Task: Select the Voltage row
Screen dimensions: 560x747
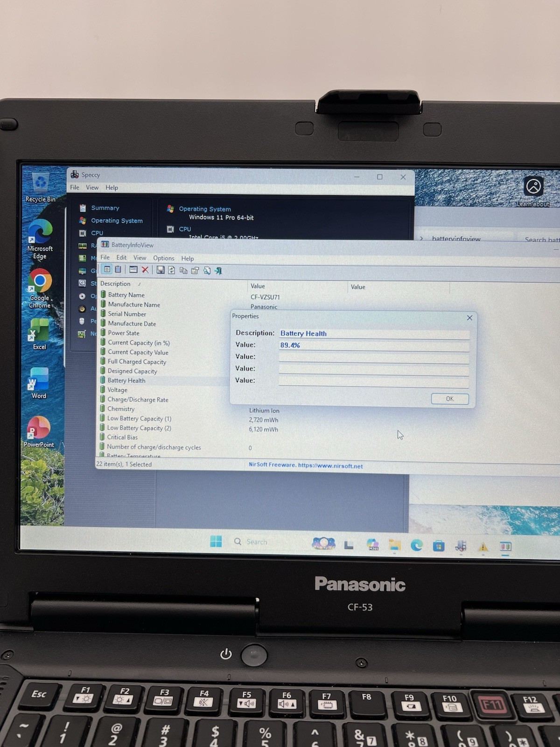Action: point(117,390)
